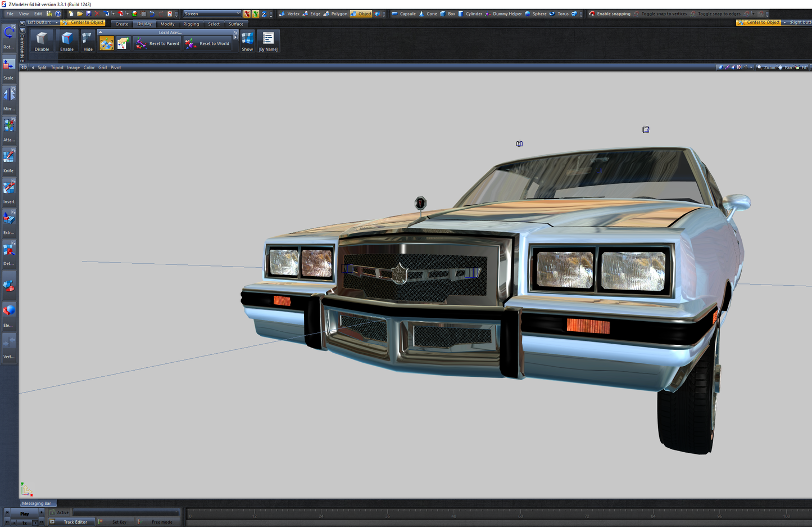Toggle Enable snapping
Viewport: 812px width, 527px height.
click(609, 13)
